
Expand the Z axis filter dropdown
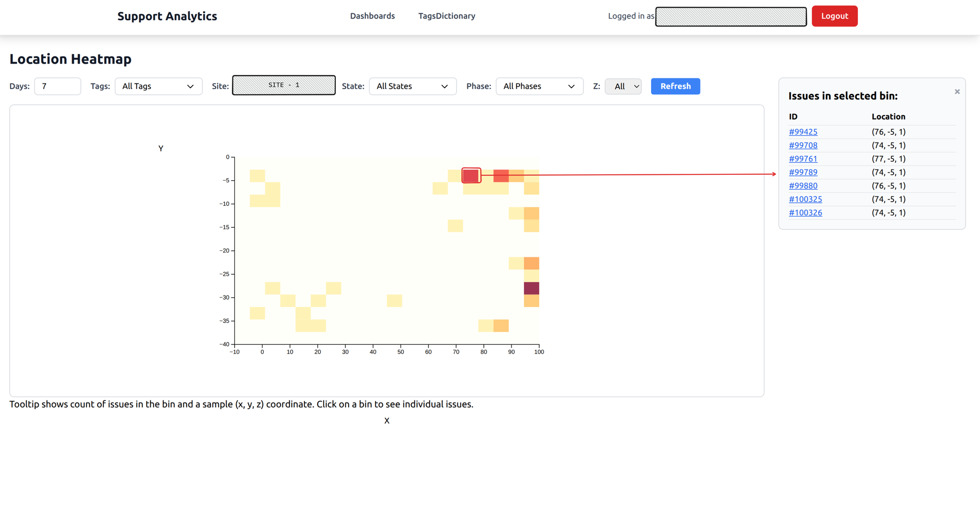tap(623, 86)
